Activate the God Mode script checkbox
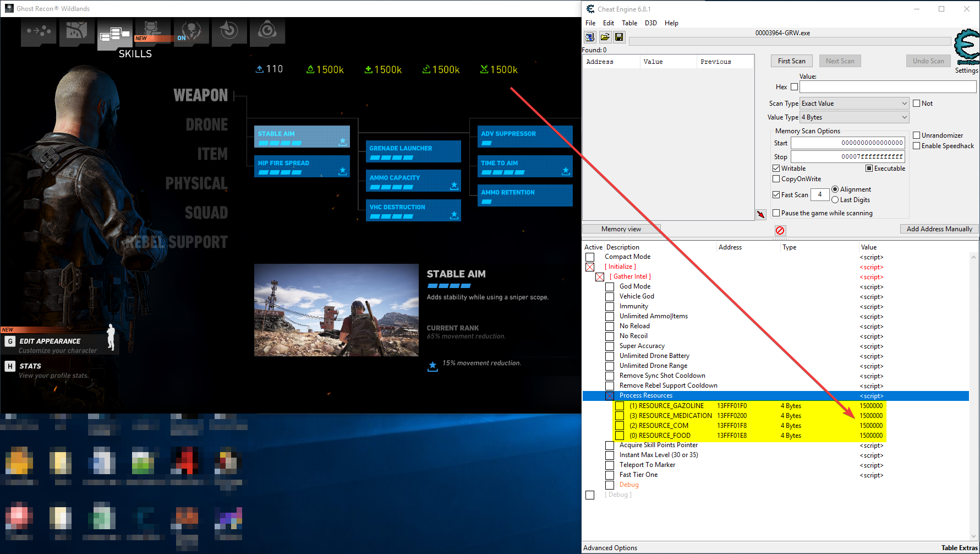This screenshot has width=980, height=554. [610, 287]
